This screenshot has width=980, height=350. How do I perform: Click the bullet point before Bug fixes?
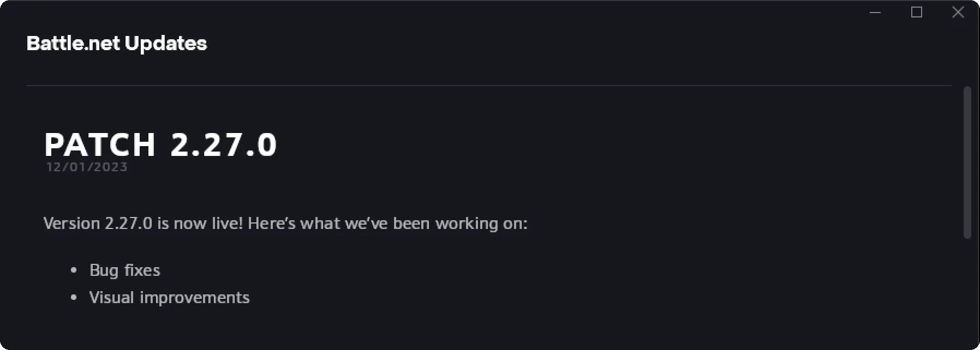coord(74,270)
